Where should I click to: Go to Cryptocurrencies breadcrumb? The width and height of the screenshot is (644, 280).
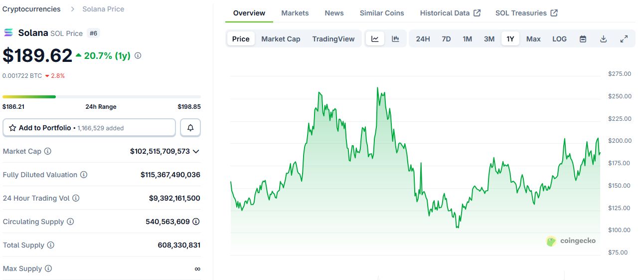coord(31,9)
